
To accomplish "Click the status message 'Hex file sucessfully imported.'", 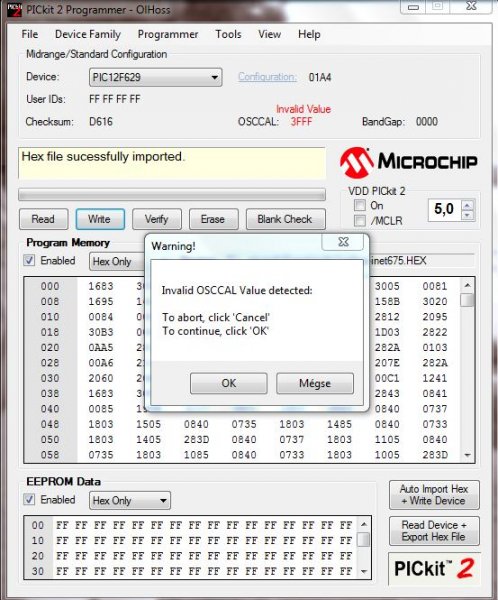I will pos(103,157).
